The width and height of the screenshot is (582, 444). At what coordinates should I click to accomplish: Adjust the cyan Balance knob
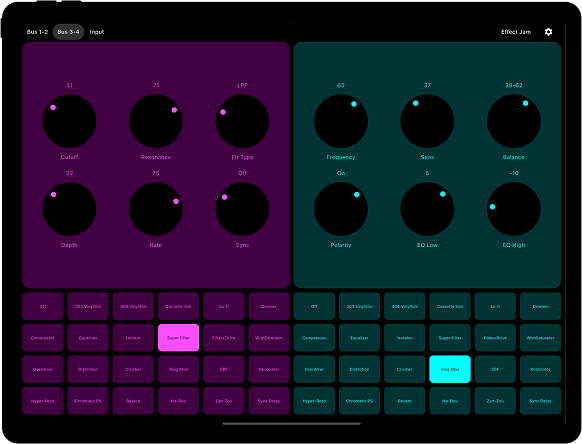coord(514,121)
